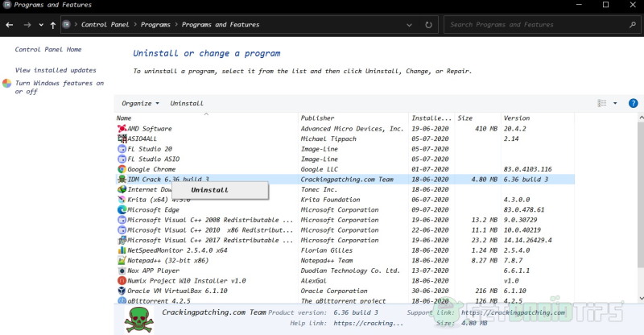Click the Windows features shield icon
644x335 pixels.
[7, 83]
